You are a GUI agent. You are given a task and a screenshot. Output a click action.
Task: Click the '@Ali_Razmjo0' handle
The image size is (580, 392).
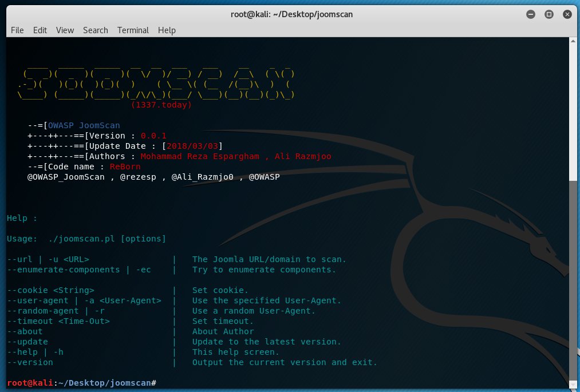pyautogui.click(x=202, y=177)
